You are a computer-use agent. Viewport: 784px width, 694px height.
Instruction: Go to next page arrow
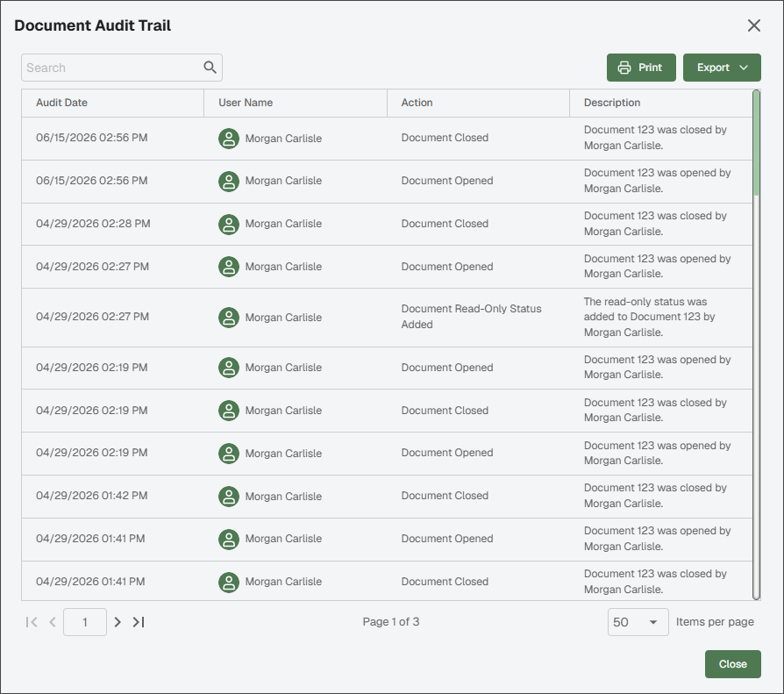[x=118, y=622]
